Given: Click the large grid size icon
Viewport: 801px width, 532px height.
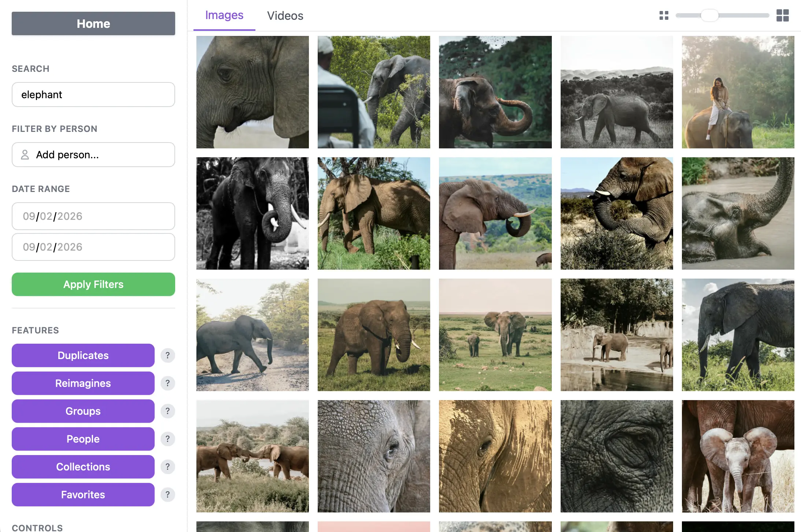Looking at the screenshot, I should (x=782, y=15).
